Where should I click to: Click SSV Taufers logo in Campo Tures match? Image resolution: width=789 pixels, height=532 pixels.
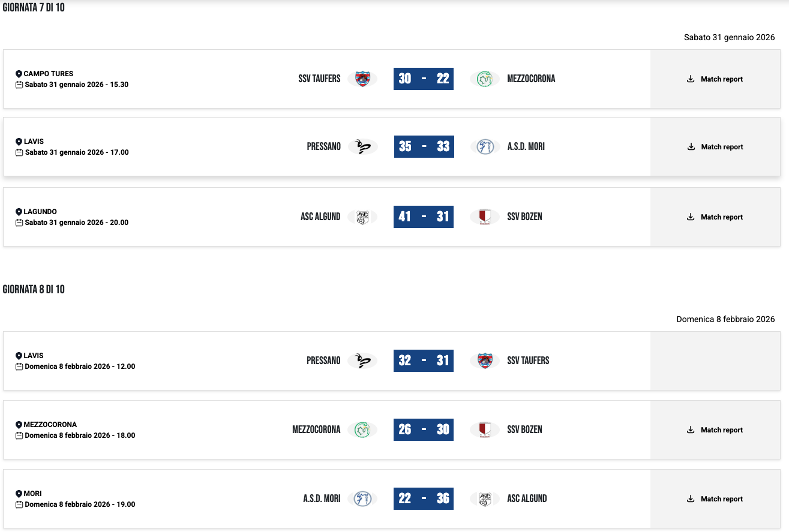pos(362,79)
